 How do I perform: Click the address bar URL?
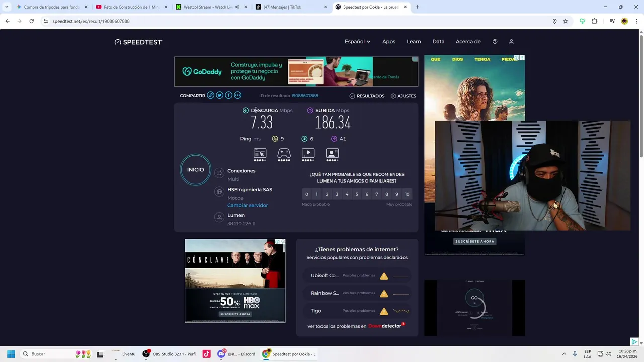pyautogui.click(x=91, y=21)
